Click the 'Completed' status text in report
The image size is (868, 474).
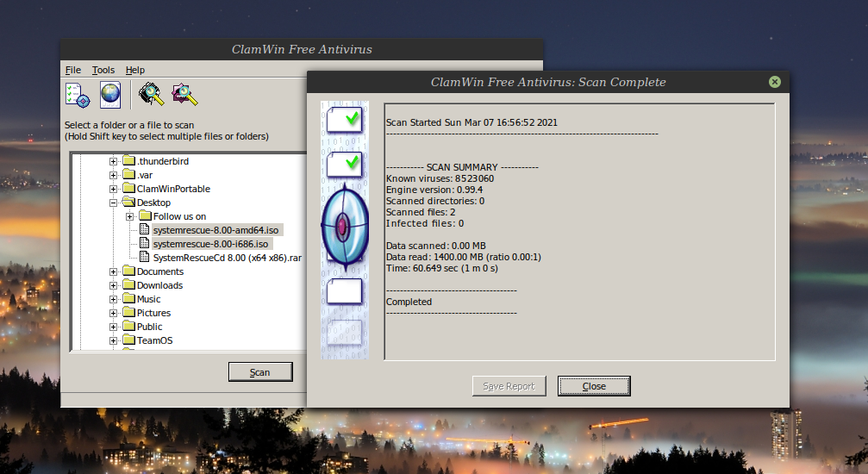pos(409,302)
